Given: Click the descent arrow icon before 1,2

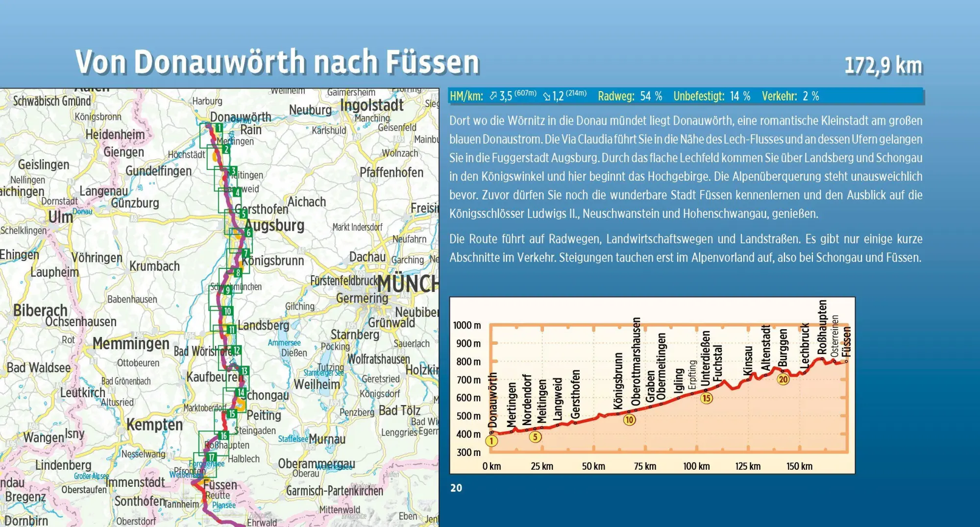Looking at the screenshot, I should (x=547, y=96).
